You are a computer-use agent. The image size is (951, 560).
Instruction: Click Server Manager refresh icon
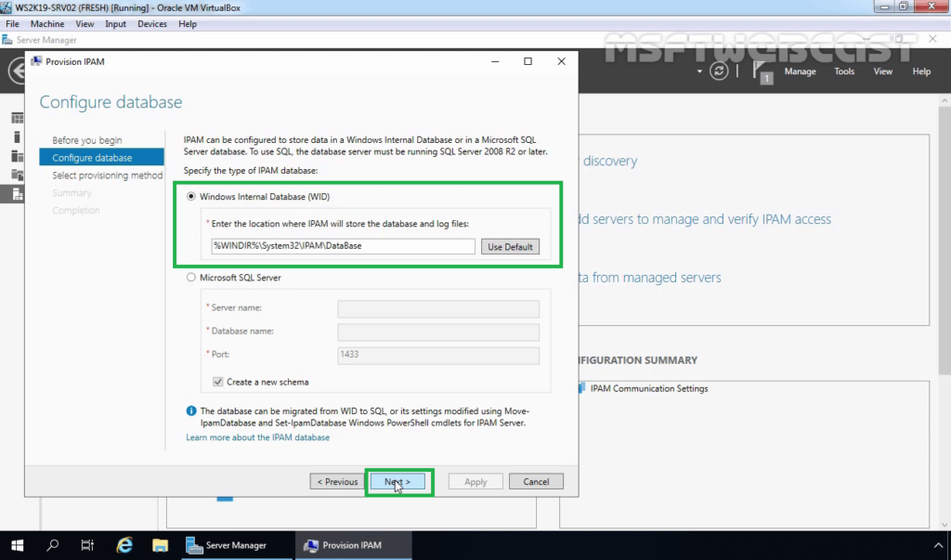(x=719, y=71)
